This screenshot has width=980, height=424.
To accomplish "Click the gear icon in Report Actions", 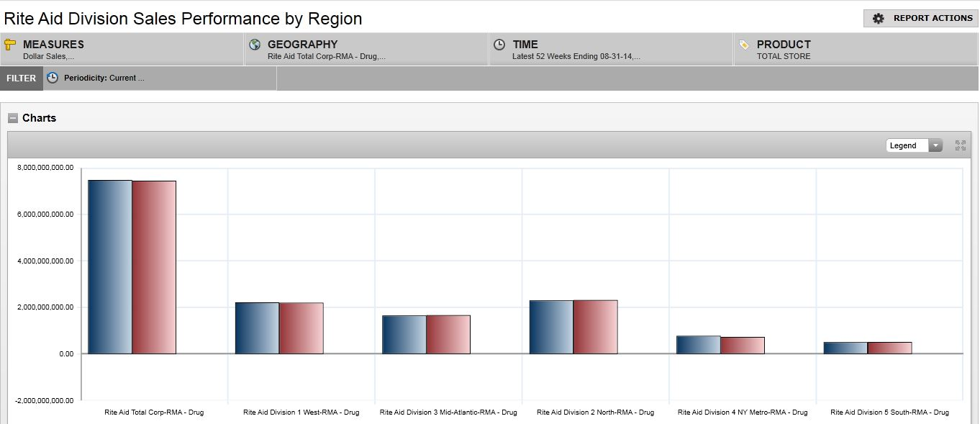I will click(x=878, y=19).
